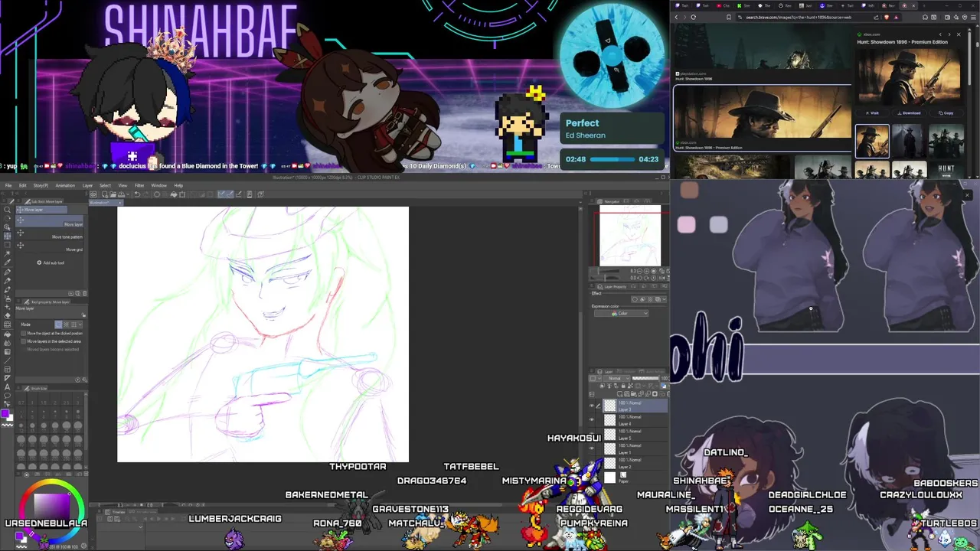Select the Move layer tool in toolbar
Screen dimensions: 980x551
tap(7, 236)
